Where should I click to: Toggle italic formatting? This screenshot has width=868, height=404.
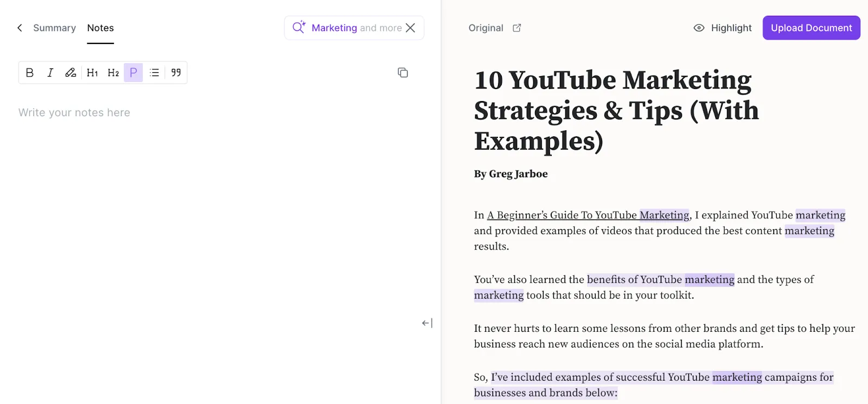[50, 72]
